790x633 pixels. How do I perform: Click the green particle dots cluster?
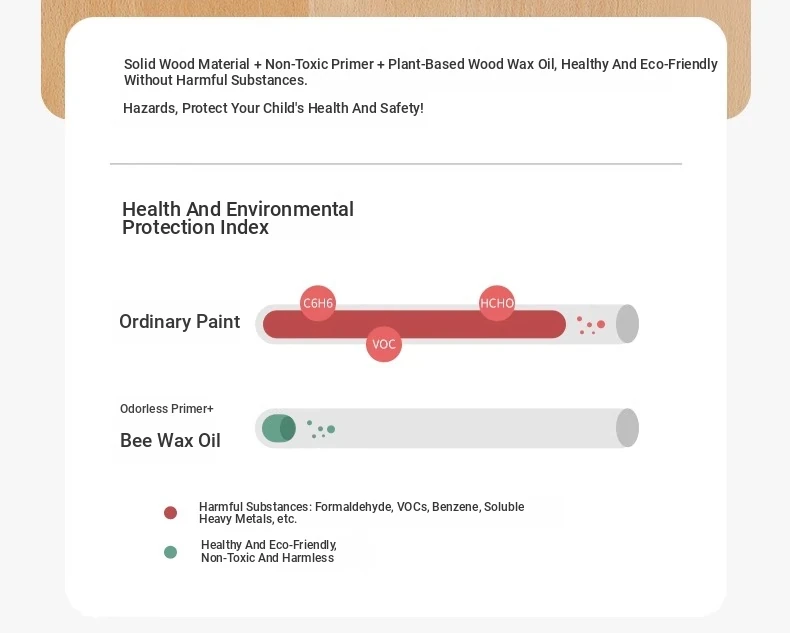[x=321, y=429]
